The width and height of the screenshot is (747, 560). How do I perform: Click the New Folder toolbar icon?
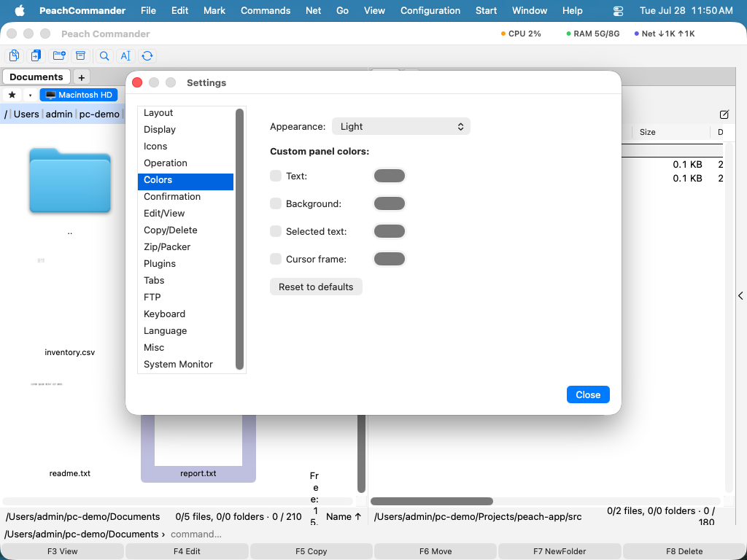click(x=59, y=55)
